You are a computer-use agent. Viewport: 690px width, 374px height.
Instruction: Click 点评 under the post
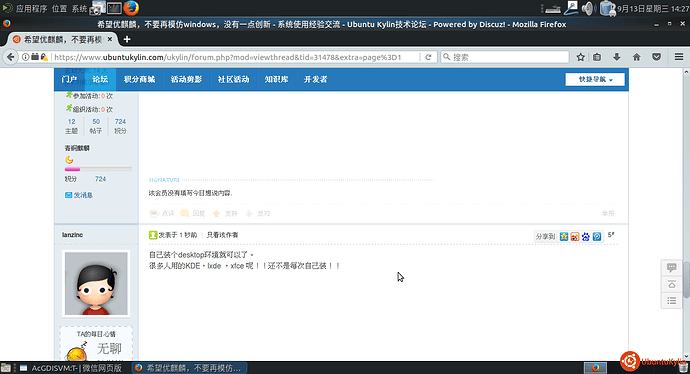click(162, 213)
